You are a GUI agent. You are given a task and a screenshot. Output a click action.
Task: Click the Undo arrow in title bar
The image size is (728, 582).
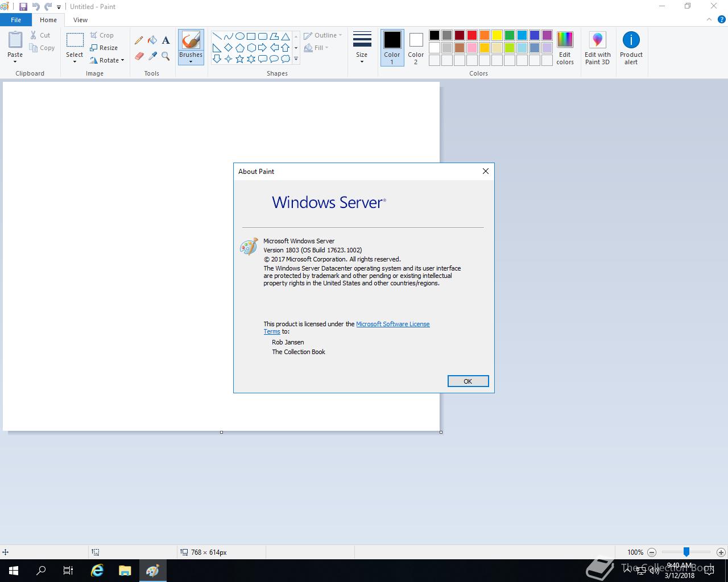point(35,7)
